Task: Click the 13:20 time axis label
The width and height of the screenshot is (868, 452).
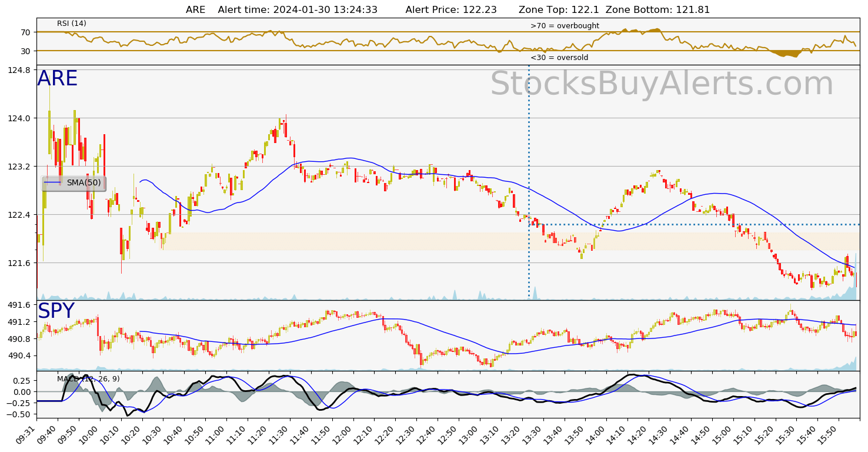Action: coord(512,436)
